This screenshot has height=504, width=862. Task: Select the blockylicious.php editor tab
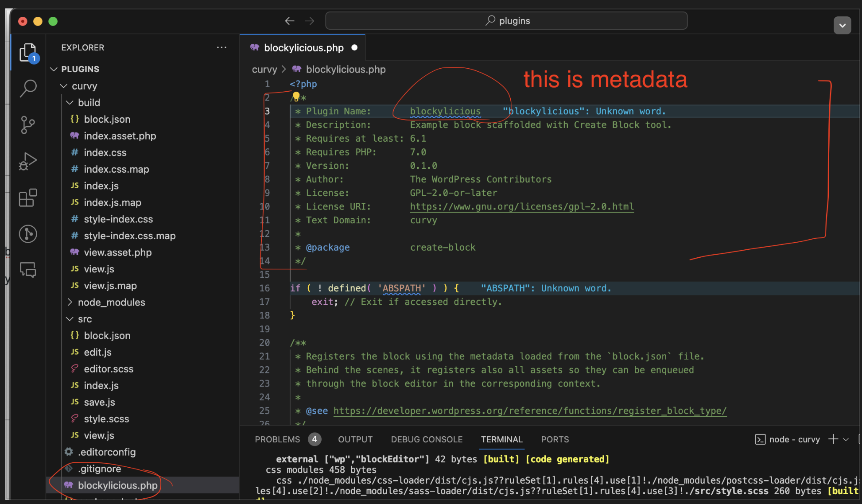click(x=303, y=47)
